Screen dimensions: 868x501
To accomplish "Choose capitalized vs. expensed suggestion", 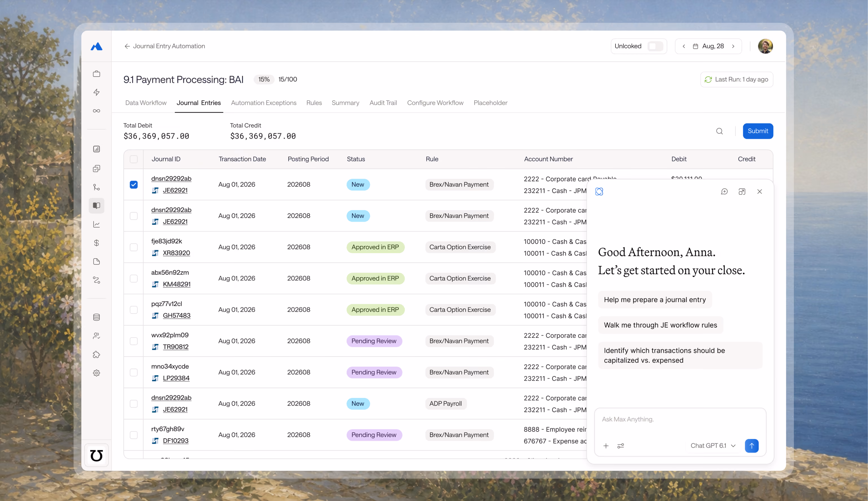I will [x=680, y=355].
